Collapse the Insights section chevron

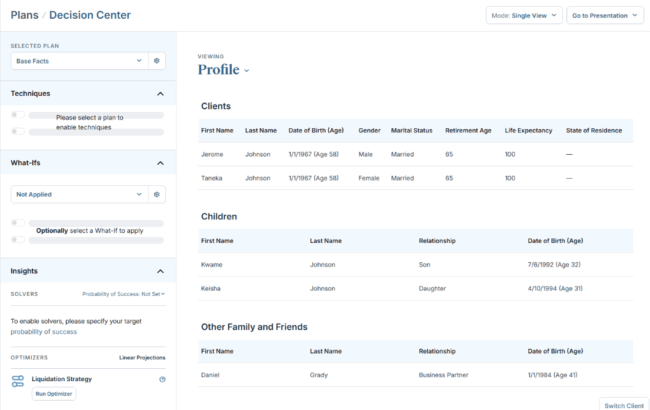(160, 271)
